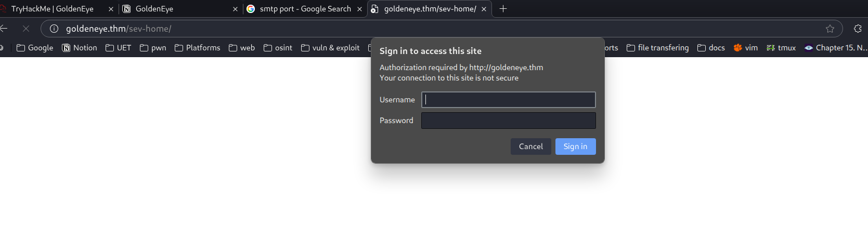The width and height of the screenshot is (868, 226).
Task: Switch to the smtp port Google Search tab
Action: [305, 9]
